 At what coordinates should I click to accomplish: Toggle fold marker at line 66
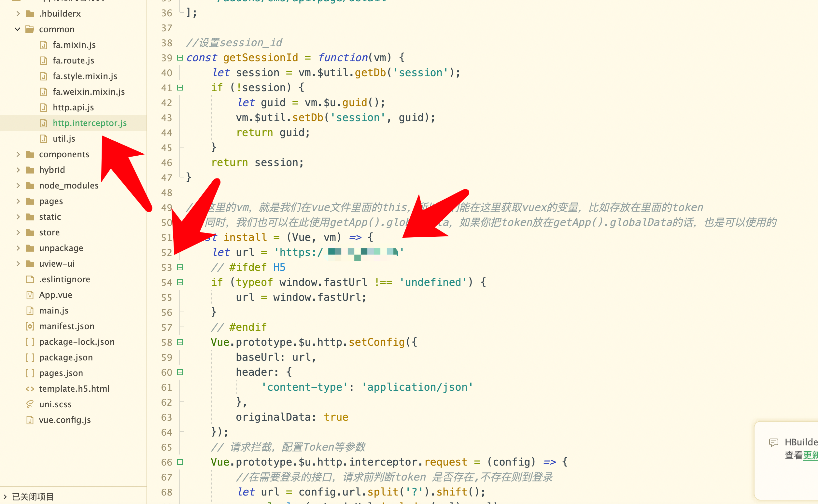point(180,462)
